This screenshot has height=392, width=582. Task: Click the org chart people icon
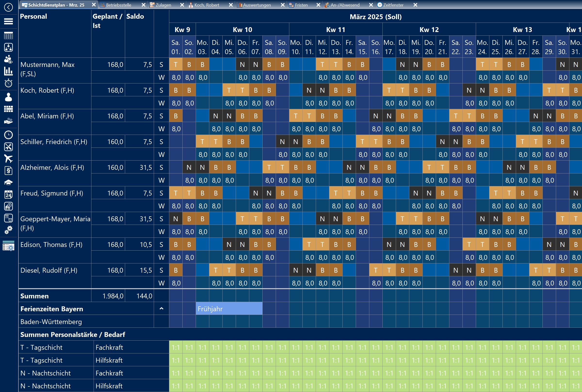tap(8, 47)
